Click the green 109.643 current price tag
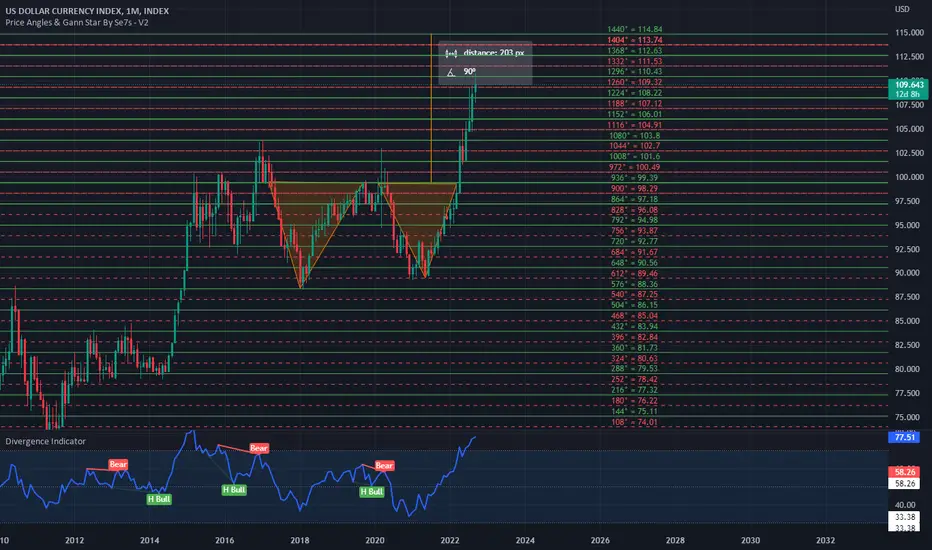932x550 pixels. tap(909, 85)
